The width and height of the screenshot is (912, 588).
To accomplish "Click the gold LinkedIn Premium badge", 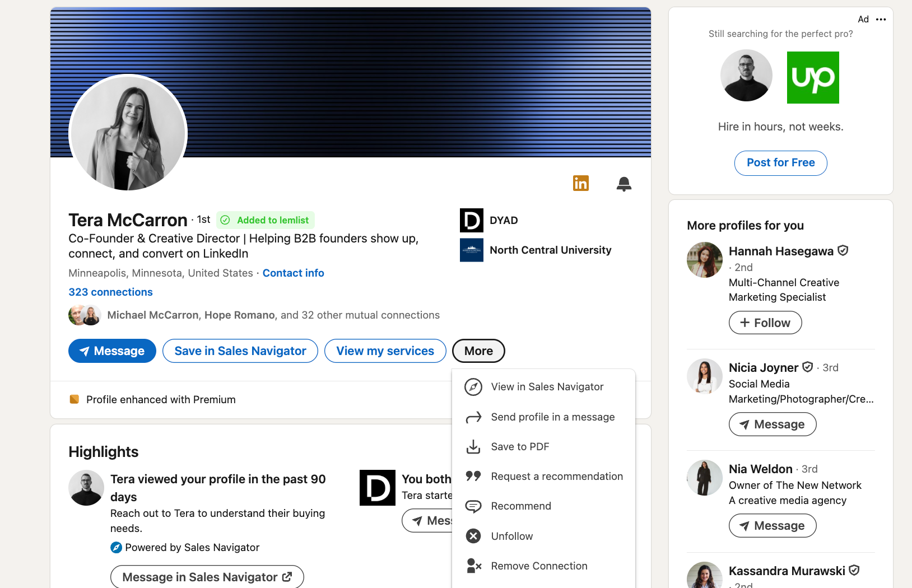I will (x=580, y=183).
